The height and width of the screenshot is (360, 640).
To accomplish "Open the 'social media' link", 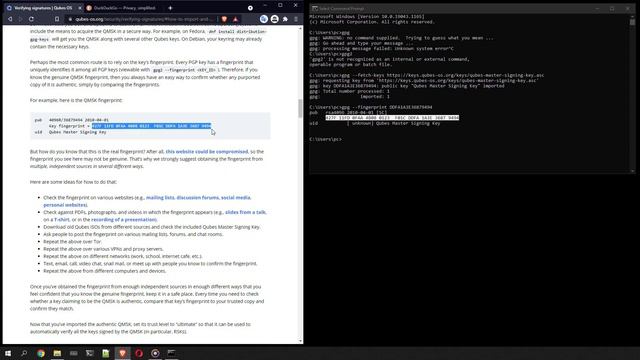I will (236, 198).
